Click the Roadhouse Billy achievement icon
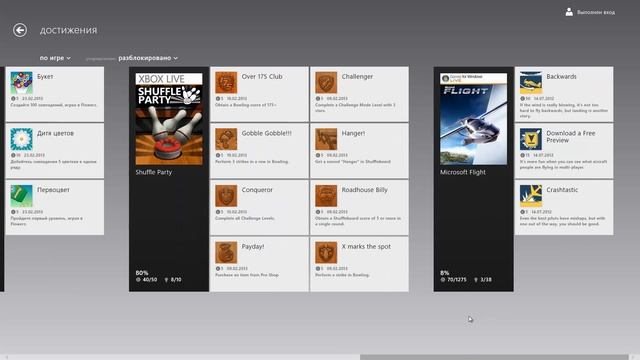The width and height of the screenshot is (640, 360). point(326,196)
